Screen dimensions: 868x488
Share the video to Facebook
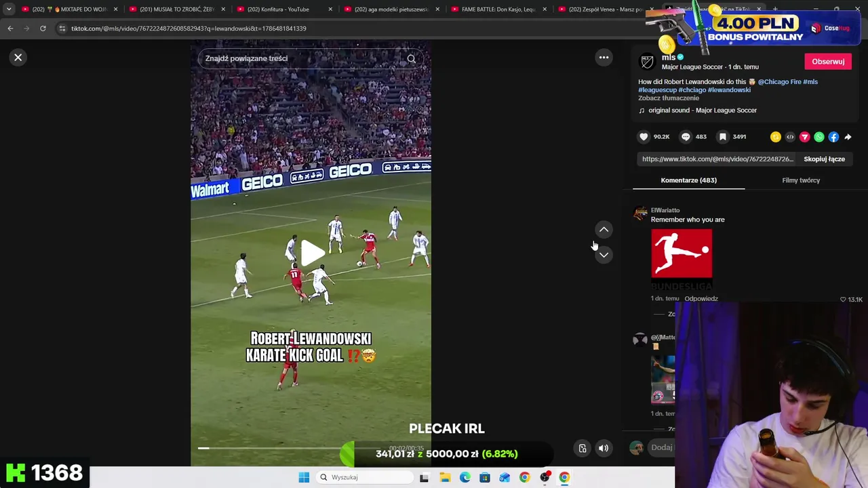pyautogui.click(x=833, y=137)
